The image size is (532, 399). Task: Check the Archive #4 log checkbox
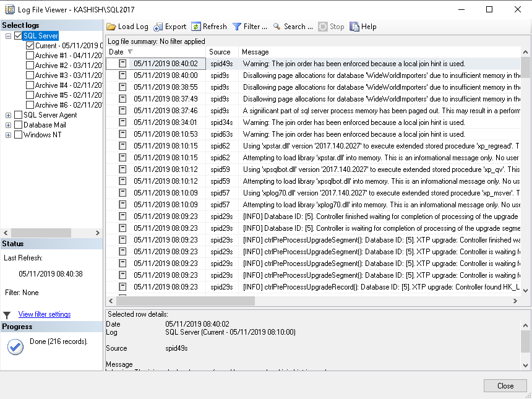(x=30, y=85)
